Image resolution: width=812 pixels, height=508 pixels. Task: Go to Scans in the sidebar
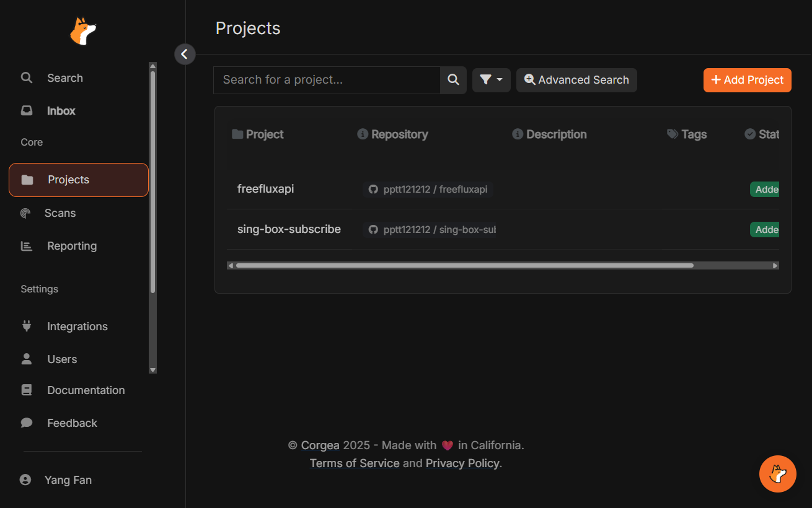[60, 213]
